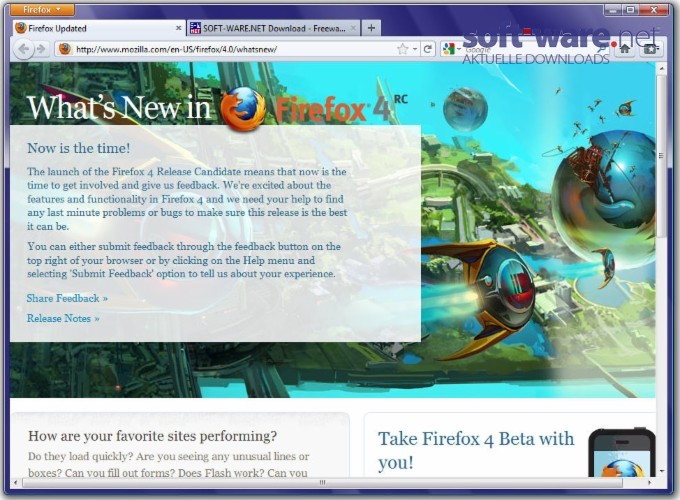Open the Share Feedback link
The height and width of the screenshot is (500, 680).
pyautogui.click(x=67, y=298)
